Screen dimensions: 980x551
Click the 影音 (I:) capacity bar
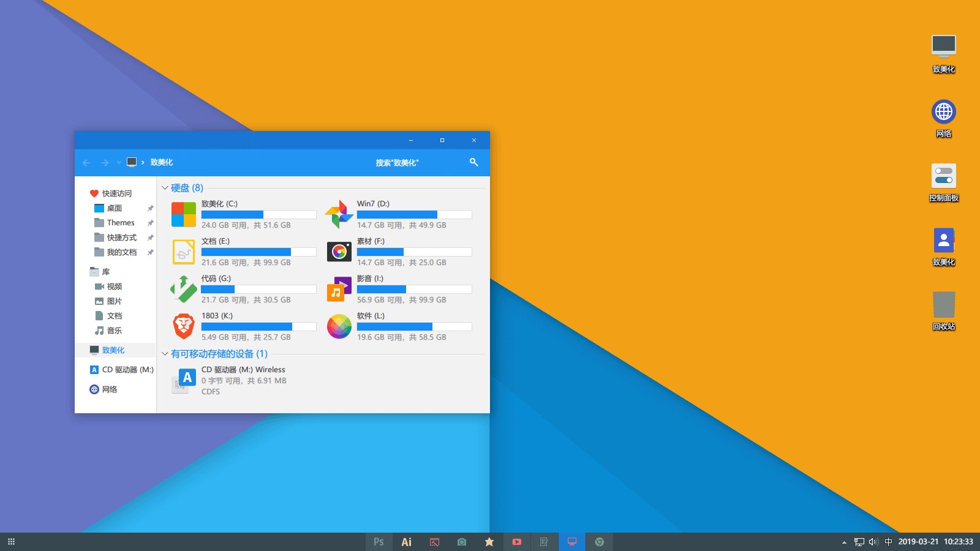[x=414, y=289]
